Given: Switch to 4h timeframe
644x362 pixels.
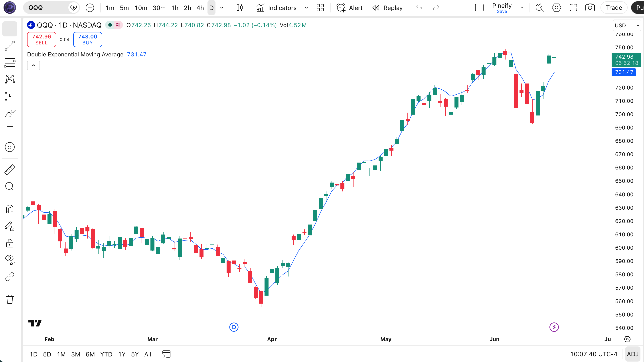Looking at the screenshot, I should 200,8.
